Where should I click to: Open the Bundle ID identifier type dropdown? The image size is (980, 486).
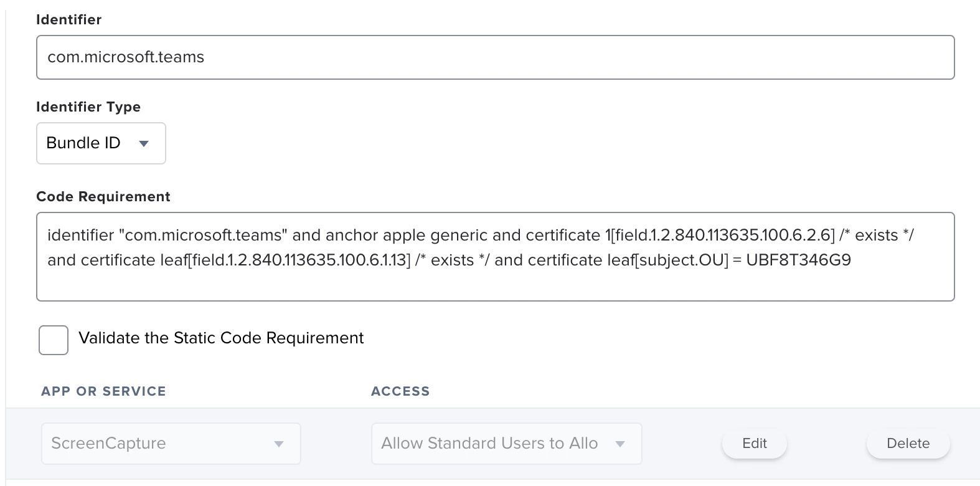pos(101,143)
